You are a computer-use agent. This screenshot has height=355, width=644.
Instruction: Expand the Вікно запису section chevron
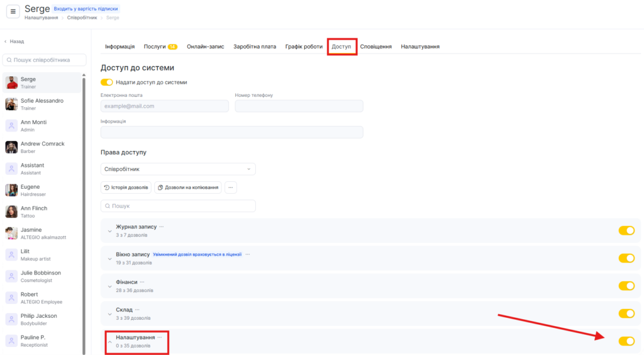point(109,259)
